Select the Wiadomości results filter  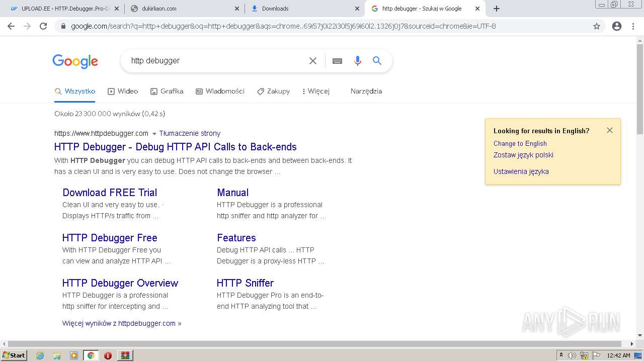pyautogui.click(x=220, y=92)
